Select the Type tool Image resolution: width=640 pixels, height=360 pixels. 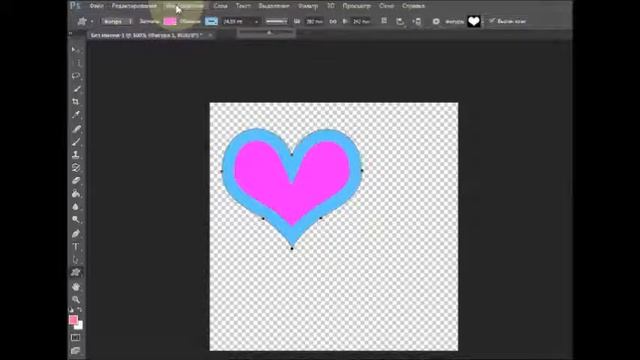coord(76,247)
